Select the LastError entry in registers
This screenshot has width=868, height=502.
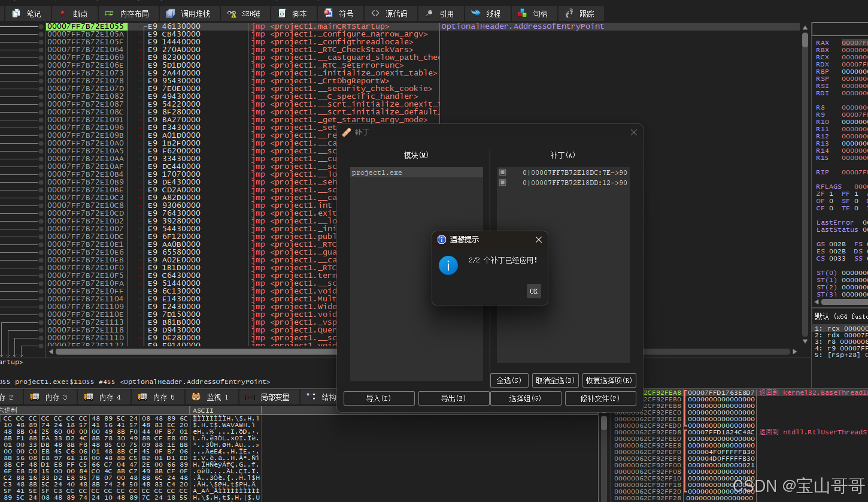coord(835,222)
